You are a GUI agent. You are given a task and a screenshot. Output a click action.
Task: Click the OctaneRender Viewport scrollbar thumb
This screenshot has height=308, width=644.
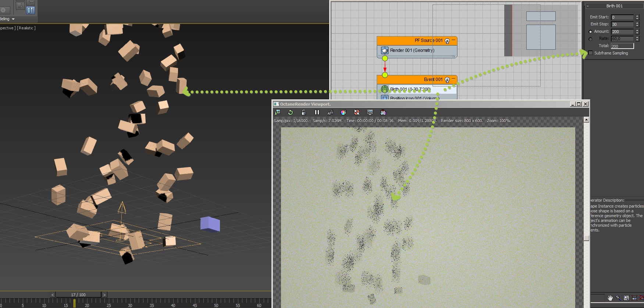(587, 238)
